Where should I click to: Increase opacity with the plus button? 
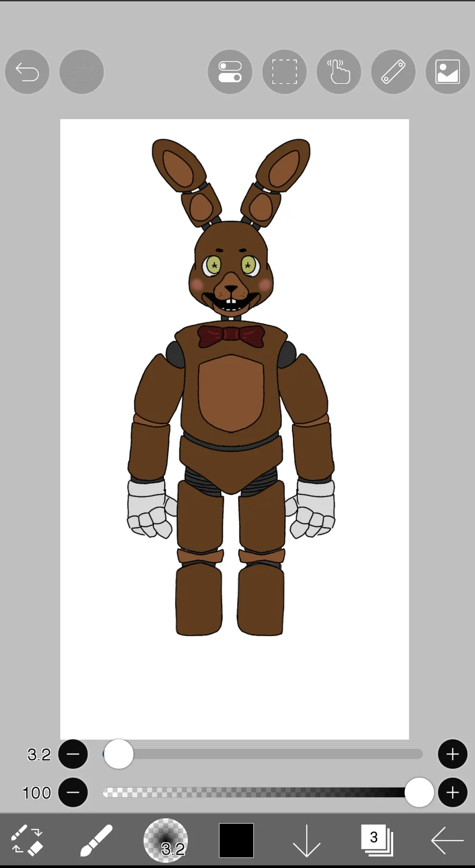click(453, 793)
